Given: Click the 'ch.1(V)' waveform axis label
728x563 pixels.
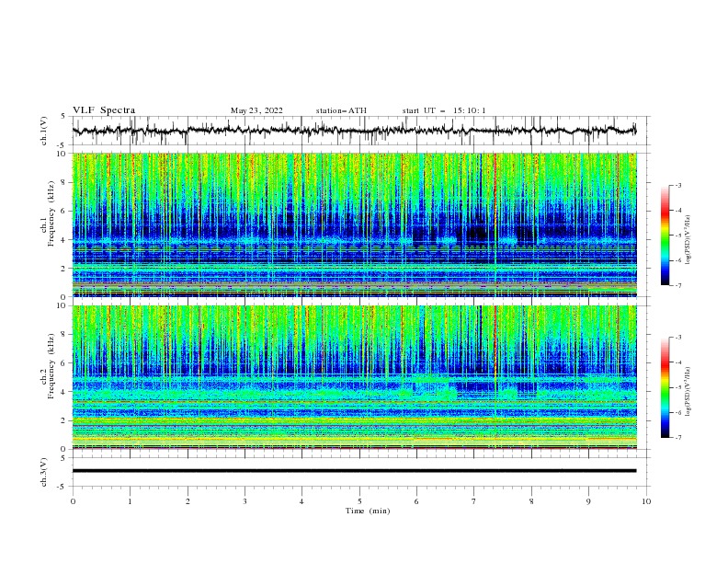Looking at the screenshot, I should click(x=44, y=131).
